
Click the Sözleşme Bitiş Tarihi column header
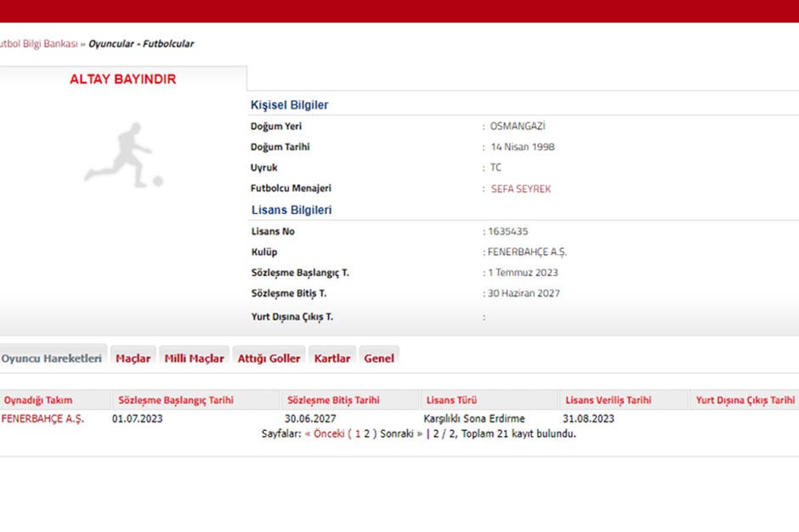333,399
